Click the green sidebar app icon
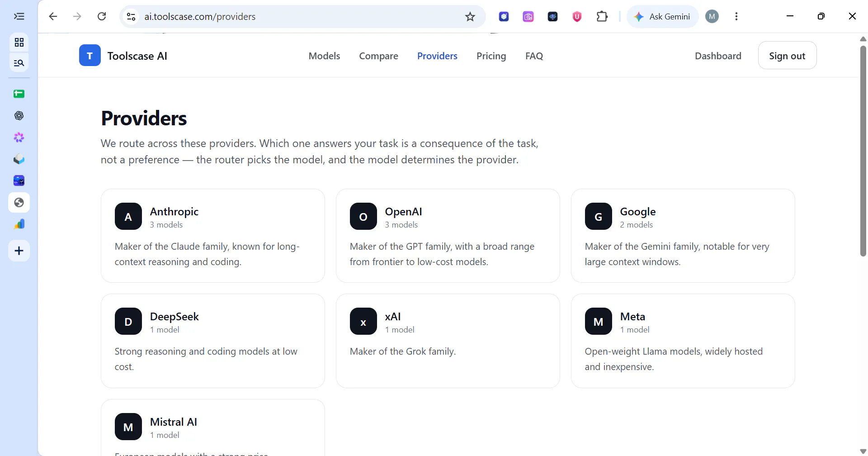868x456 pixels. pyautogui.click(x=19, y=94)
